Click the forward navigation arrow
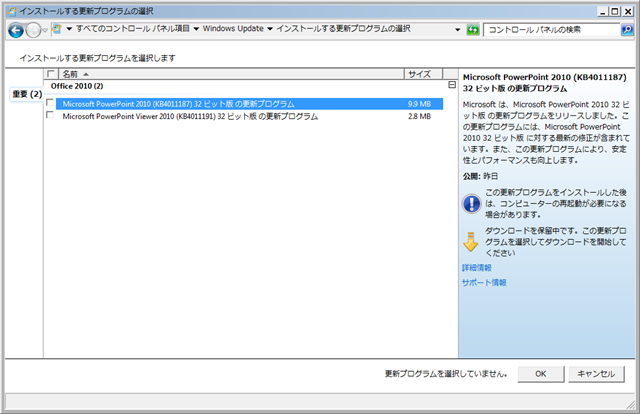This screenshot has height=414, width=640. (x=33, y=30)
